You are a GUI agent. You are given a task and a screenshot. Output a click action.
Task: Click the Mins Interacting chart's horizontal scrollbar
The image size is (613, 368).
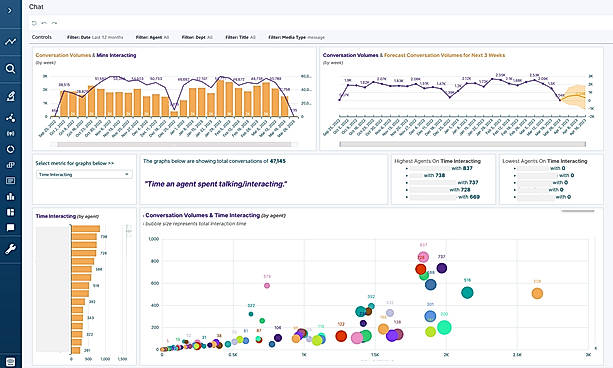(x=174, y=144)
